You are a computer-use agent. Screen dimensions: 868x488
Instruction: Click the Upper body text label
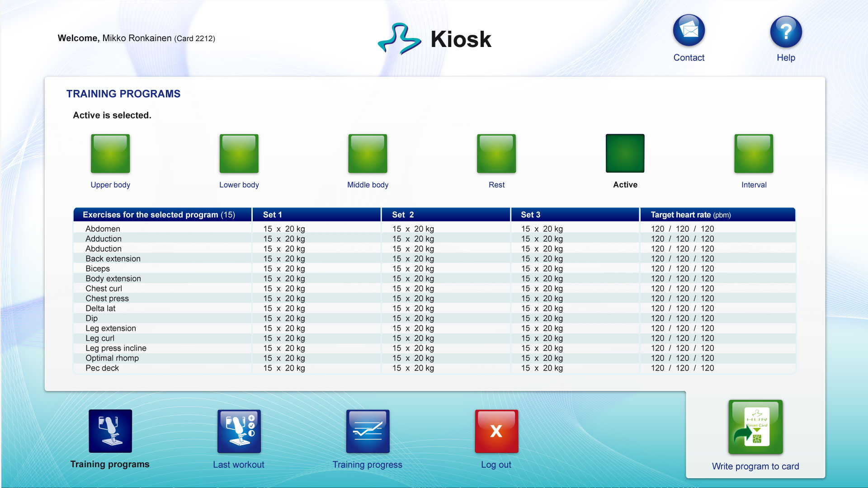click(110, 185)
